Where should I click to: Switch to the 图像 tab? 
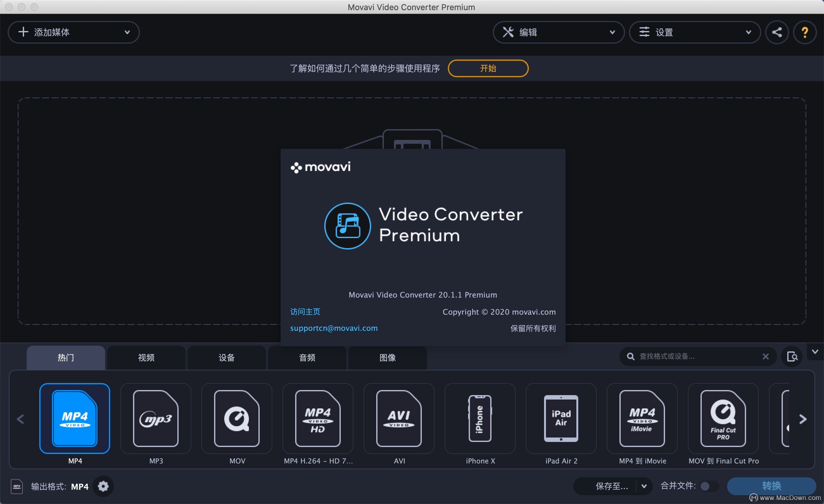point(387,358)
